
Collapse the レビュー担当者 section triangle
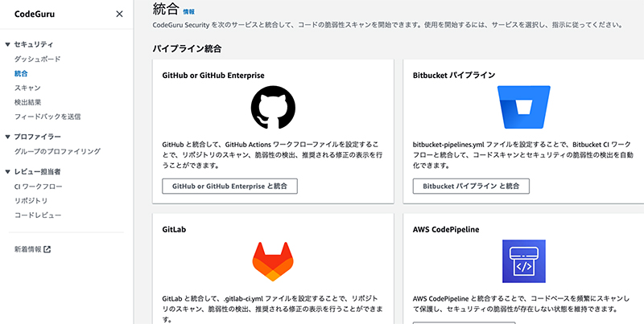[7, 171]
